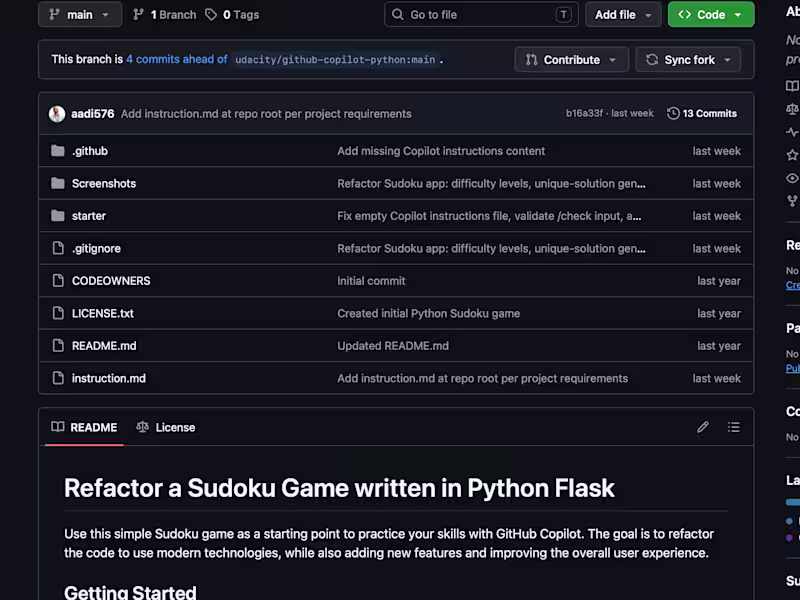Open the README outline list icon
The width and height of the screenshot is (800, 600).
pos(734,427)
